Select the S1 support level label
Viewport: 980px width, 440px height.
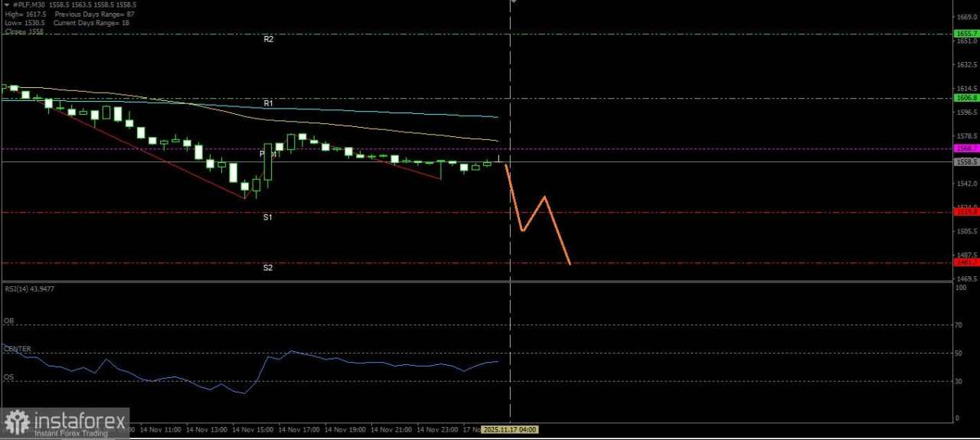point(268,217)
